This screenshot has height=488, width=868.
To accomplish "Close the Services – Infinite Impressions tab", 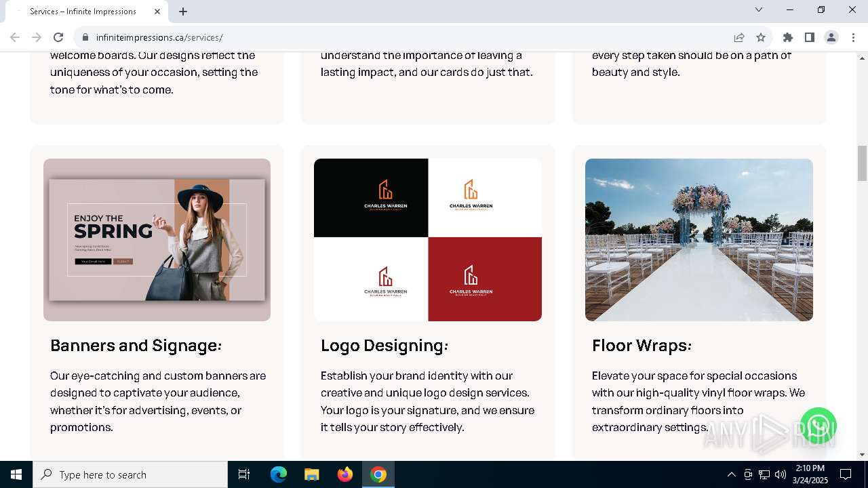I will point(157,12).
